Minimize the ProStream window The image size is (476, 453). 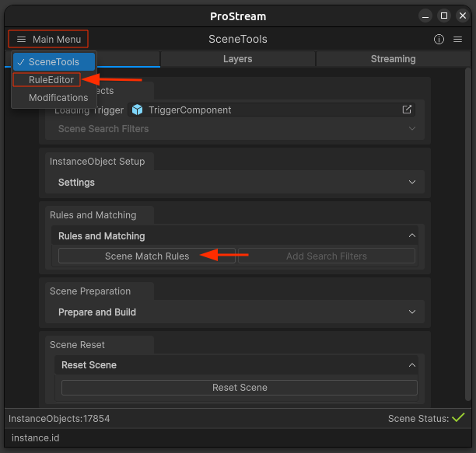pyautogui.click(x=425, y=16)
